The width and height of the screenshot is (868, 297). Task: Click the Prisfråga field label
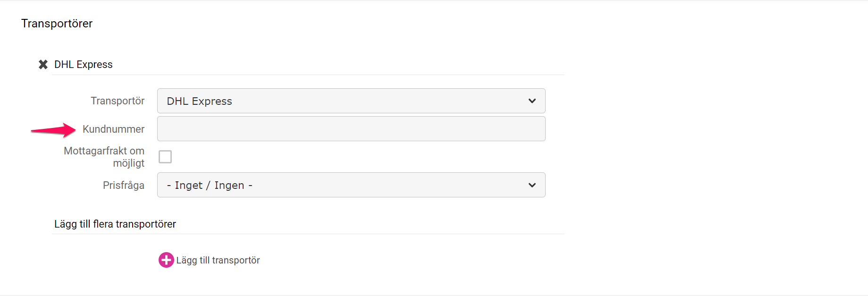(x=124, y=185)
